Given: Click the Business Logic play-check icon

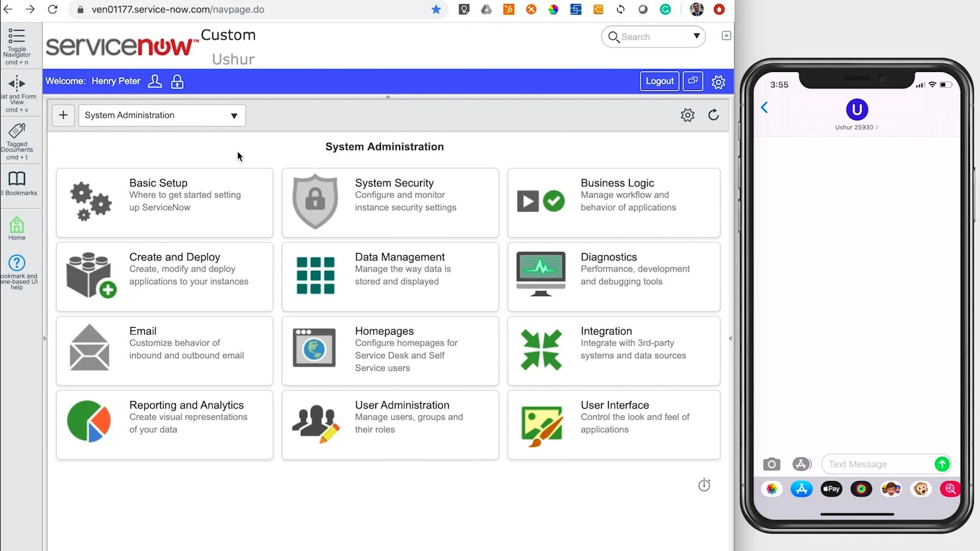Looking at the screenshot, I should pos(541,201).
